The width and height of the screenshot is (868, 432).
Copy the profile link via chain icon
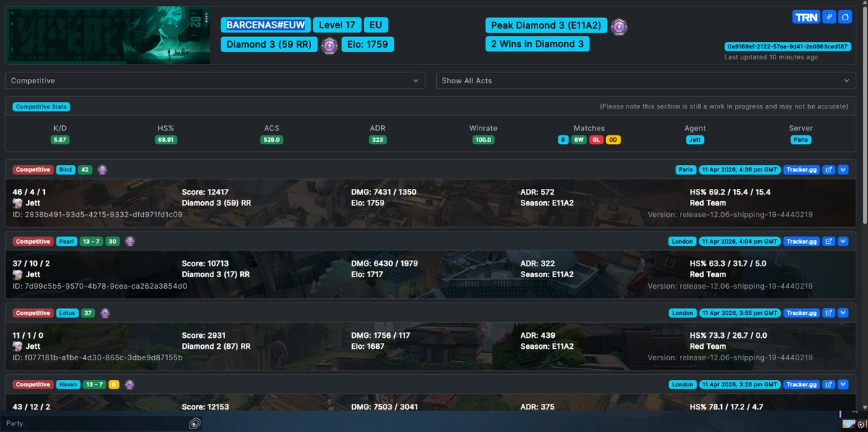pyautogui.click(x=829, y=17)
